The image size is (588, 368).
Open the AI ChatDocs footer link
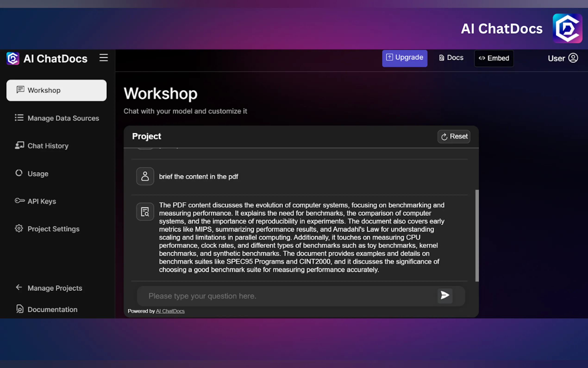tap(170, 311)
